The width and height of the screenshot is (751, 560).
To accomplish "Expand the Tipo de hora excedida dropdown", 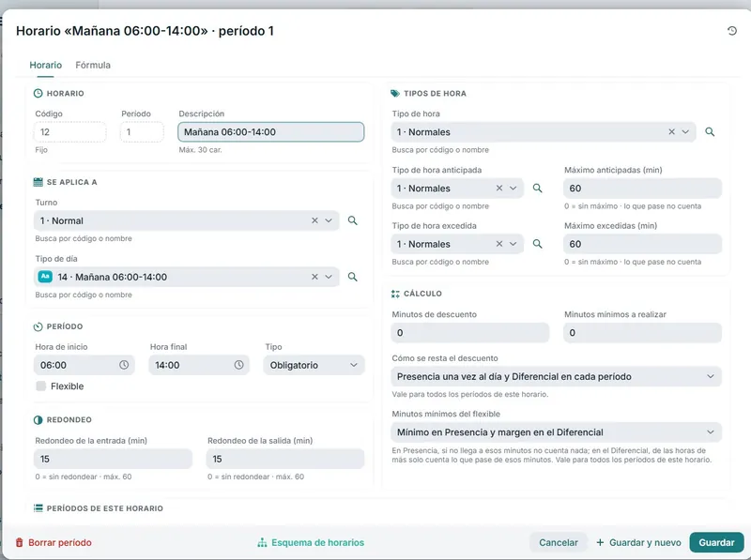I will click(513, 244).
